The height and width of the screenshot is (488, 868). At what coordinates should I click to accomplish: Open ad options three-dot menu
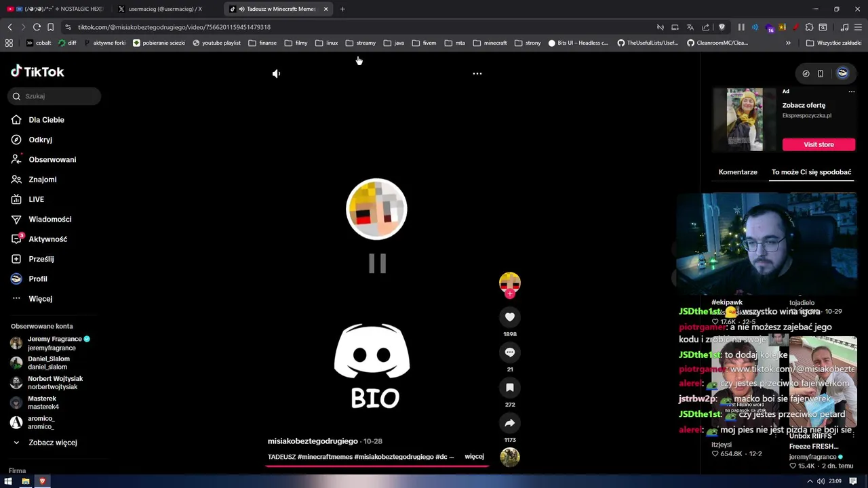pos(852,91)
